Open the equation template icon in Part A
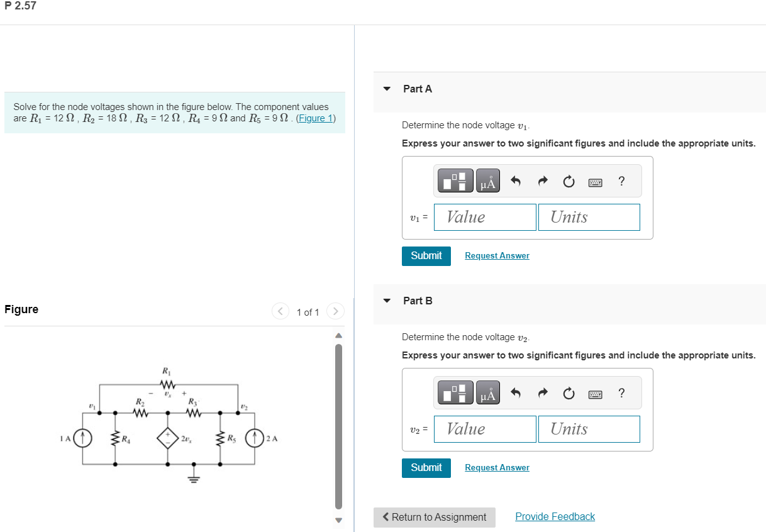 455,180
